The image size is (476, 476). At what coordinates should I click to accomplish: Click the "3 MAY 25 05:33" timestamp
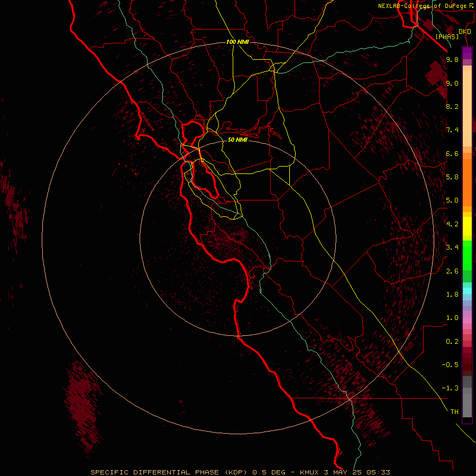(356, 472)
